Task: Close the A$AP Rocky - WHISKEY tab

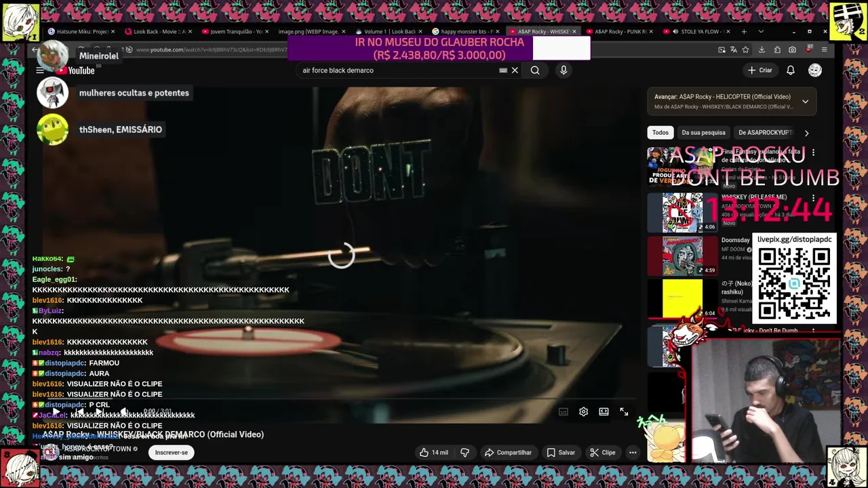Action: click(575, 31)
